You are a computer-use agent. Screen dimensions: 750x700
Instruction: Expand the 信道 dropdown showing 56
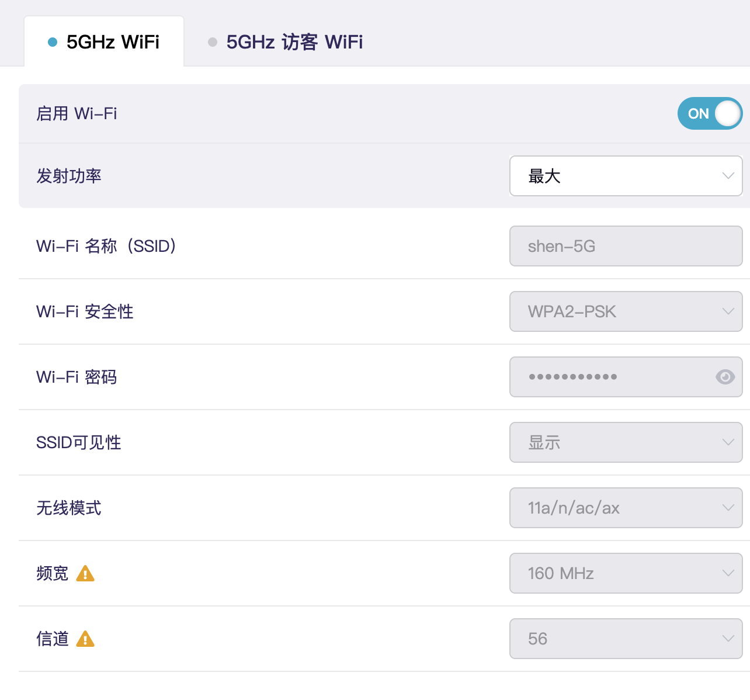pyautogui.click(x=625, y=639)
